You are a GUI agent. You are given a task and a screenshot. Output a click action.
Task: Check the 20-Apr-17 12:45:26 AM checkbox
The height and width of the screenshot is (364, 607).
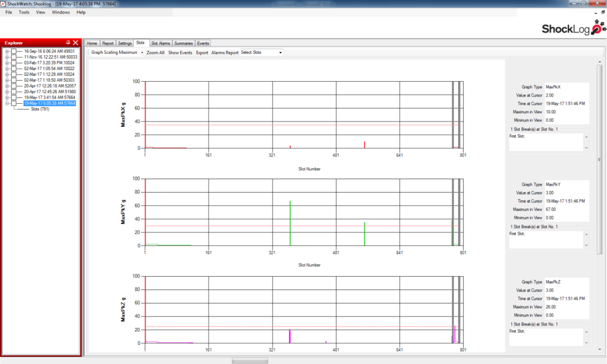point(14,92)
